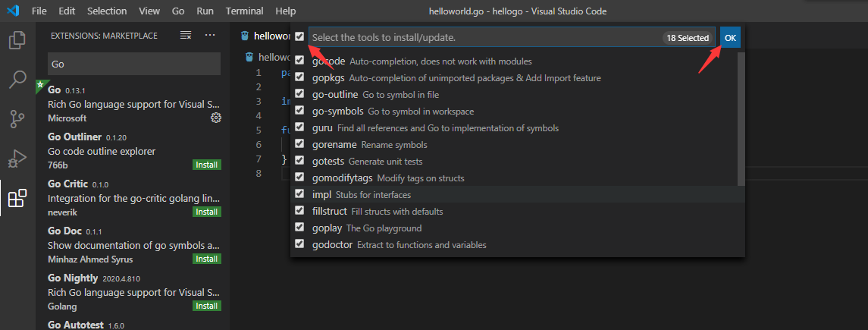Click editor line number 8
Screen dimensions: 868x330
click(x=259, y=173)
